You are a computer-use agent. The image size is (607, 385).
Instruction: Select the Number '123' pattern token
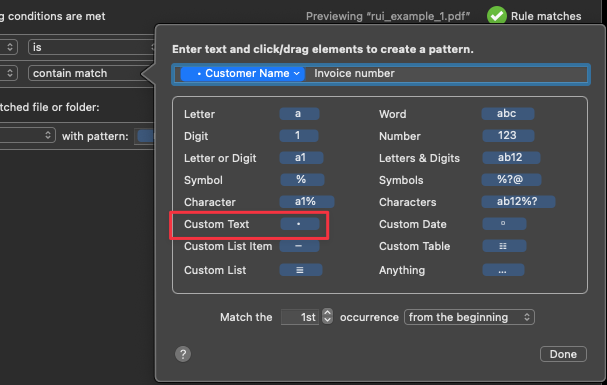tap(508, 136)
